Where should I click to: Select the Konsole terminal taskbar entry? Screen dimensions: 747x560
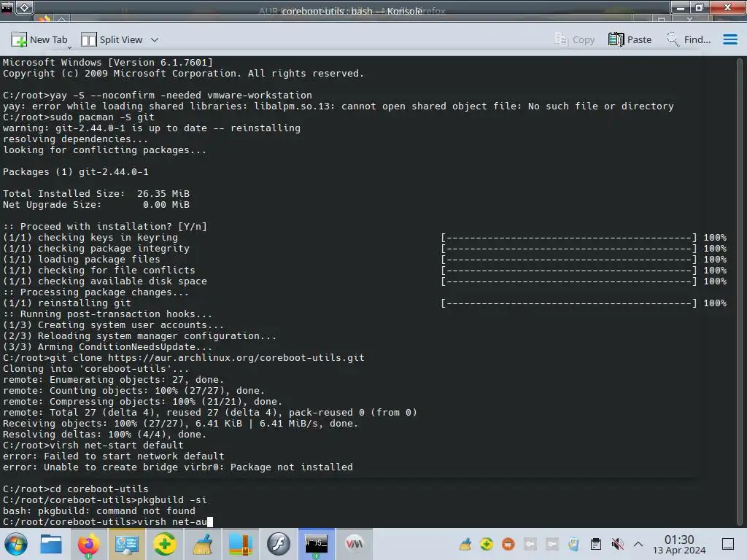point(317,544)
